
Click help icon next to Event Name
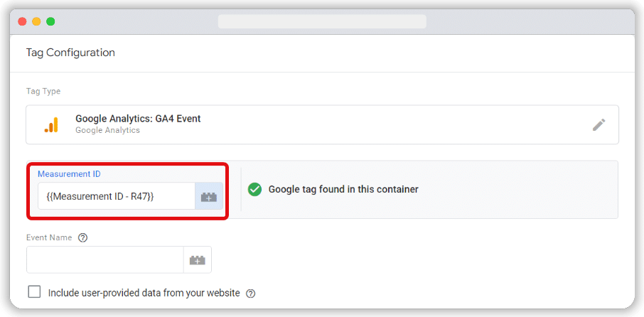point(83,237)
